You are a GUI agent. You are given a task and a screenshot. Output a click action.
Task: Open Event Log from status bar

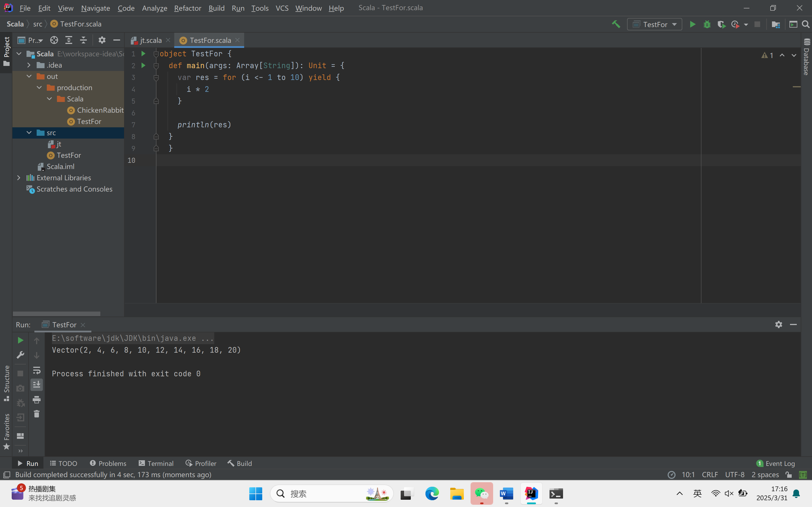(776, 463)
